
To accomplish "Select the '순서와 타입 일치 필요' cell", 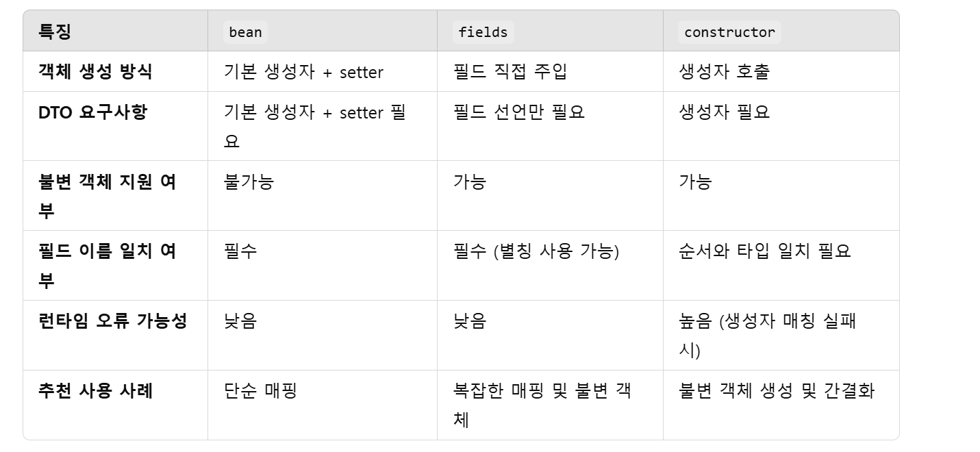I will pyautogui.click(x=765, y=251).
